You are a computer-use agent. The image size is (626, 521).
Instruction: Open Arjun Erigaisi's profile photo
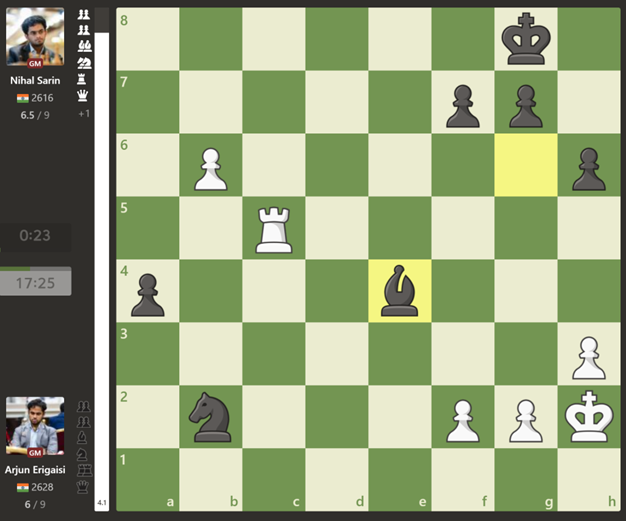35,426
